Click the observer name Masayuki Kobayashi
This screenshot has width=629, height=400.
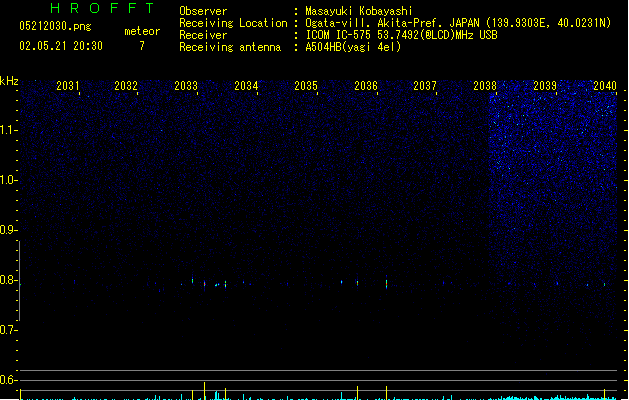[x=358, y=11]
